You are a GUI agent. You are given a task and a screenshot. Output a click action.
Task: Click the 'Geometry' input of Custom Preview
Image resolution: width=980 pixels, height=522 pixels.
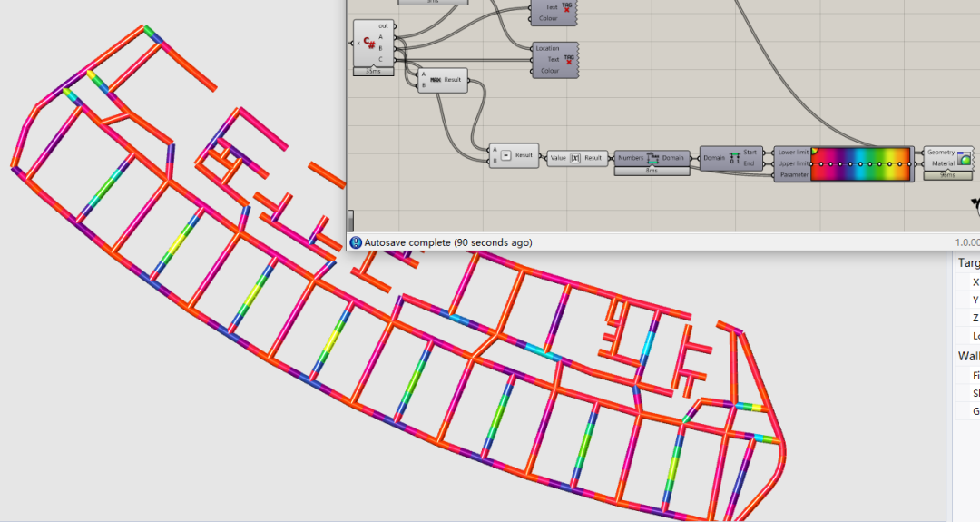pos(941,153)
